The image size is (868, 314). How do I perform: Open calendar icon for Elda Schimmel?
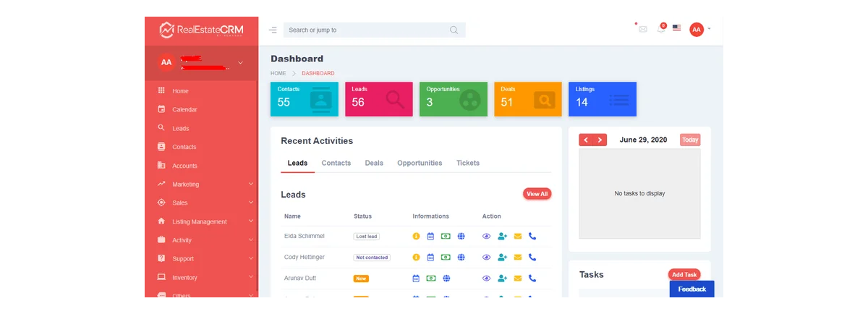(430, 236)
